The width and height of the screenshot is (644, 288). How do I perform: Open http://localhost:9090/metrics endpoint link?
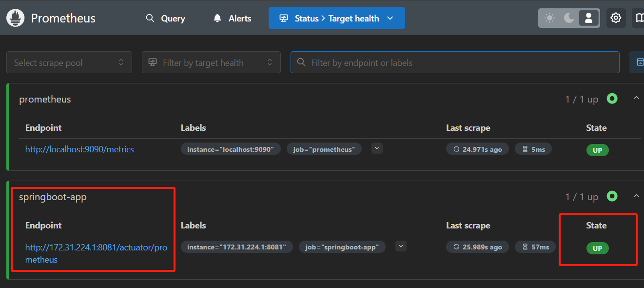79,149
